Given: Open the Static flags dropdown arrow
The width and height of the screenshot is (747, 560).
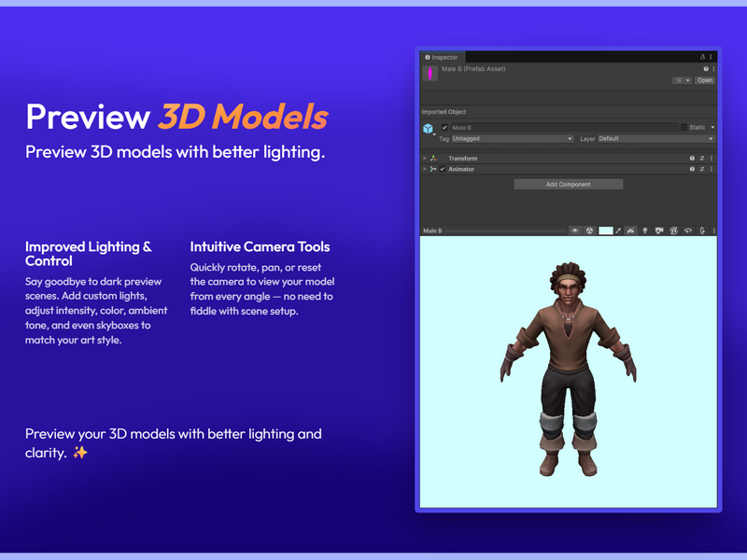Looking at the screenshot, I should (712, 127).
